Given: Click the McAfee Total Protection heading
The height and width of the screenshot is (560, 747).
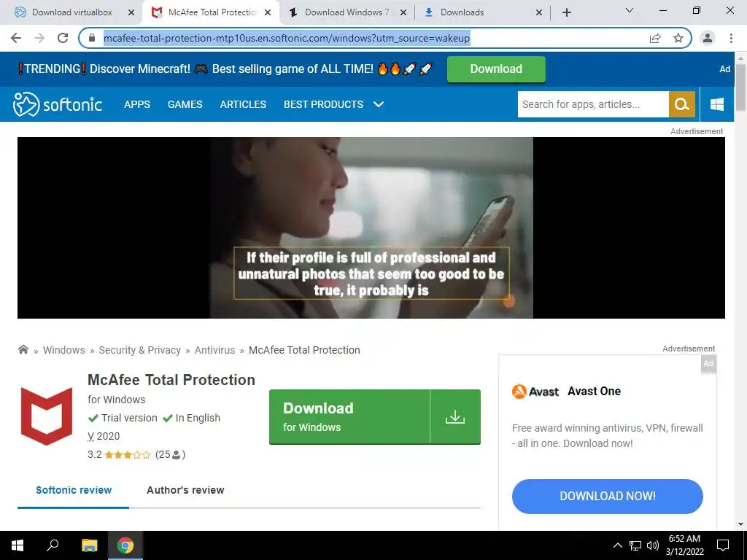Looking at the screenshot, I should [x=171, y=380].
